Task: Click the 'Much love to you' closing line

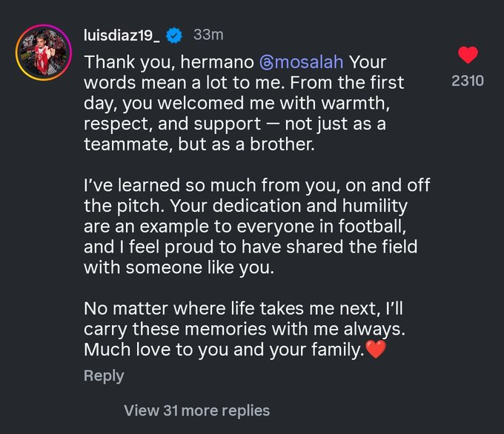Action: (225, 350)
